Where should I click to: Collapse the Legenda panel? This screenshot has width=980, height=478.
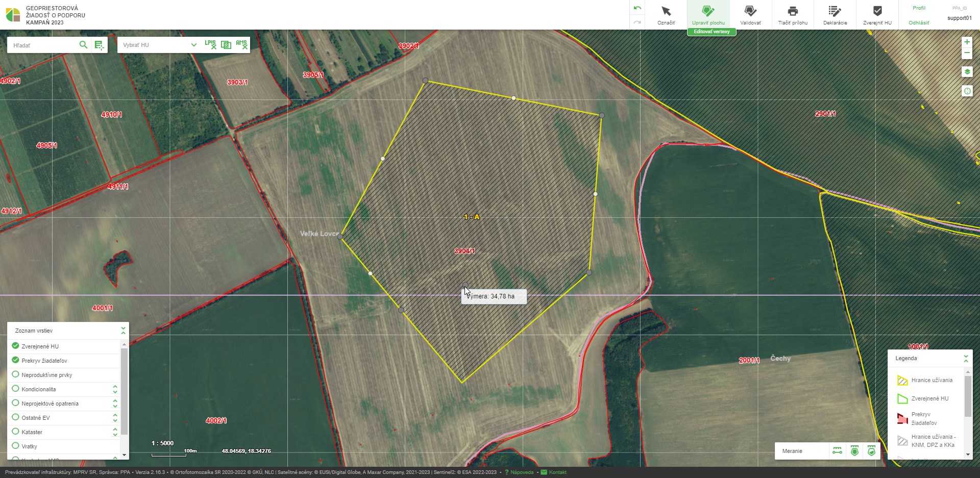tap(966, 359)
